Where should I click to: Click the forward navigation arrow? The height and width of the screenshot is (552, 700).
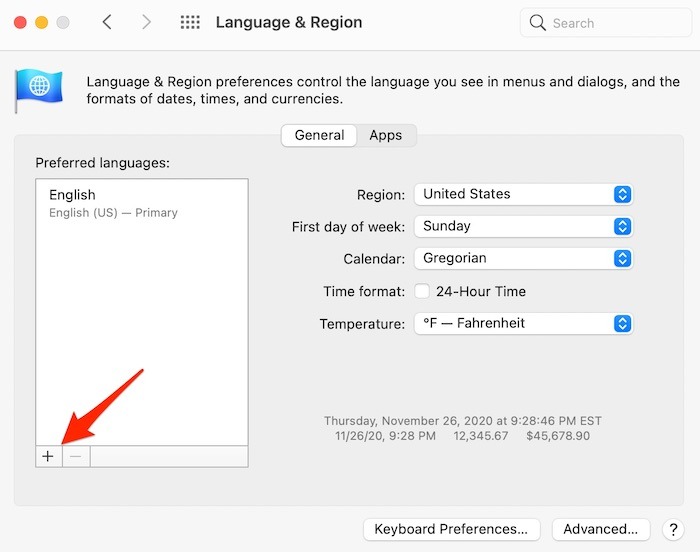click(x=146, y=22)
